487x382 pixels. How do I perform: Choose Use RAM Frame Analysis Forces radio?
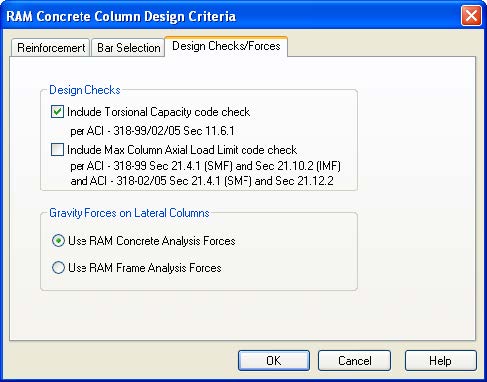click(x=58, y=267)
